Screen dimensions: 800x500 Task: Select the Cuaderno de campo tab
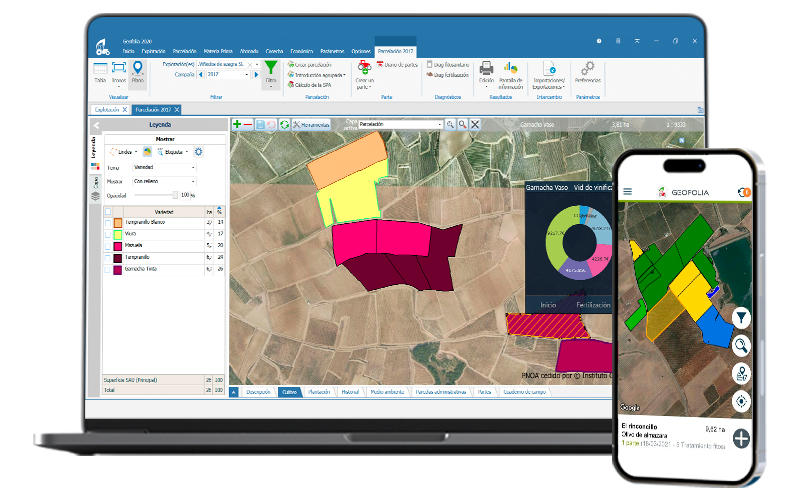click(524, 392)
